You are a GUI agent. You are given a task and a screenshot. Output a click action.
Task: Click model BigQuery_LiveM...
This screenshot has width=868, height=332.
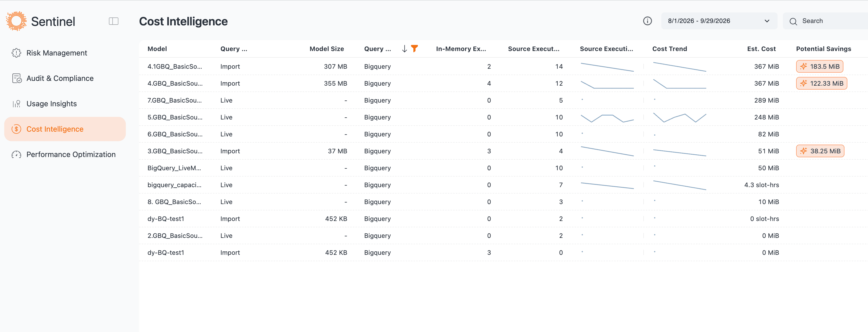point(174,168)
